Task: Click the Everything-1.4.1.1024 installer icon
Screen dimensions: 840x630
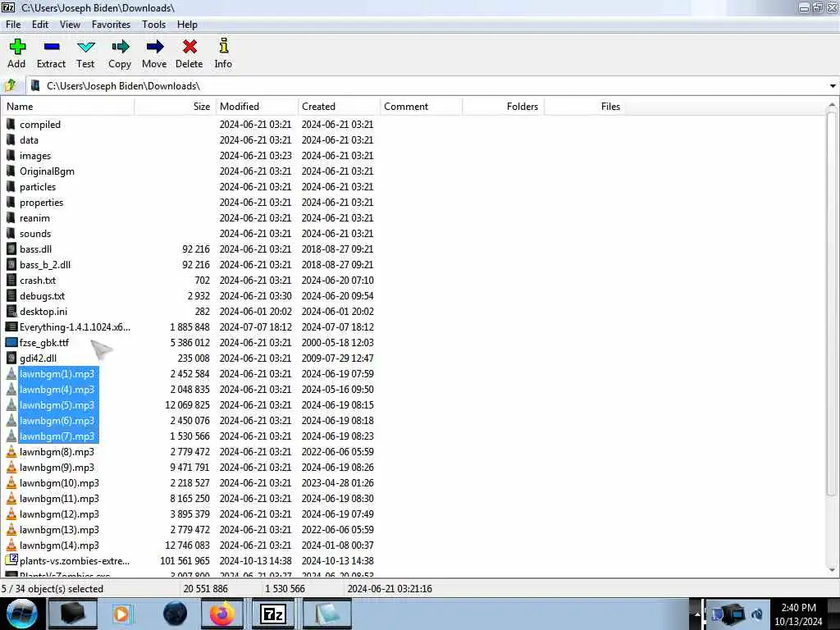Action: click(11, 326)
